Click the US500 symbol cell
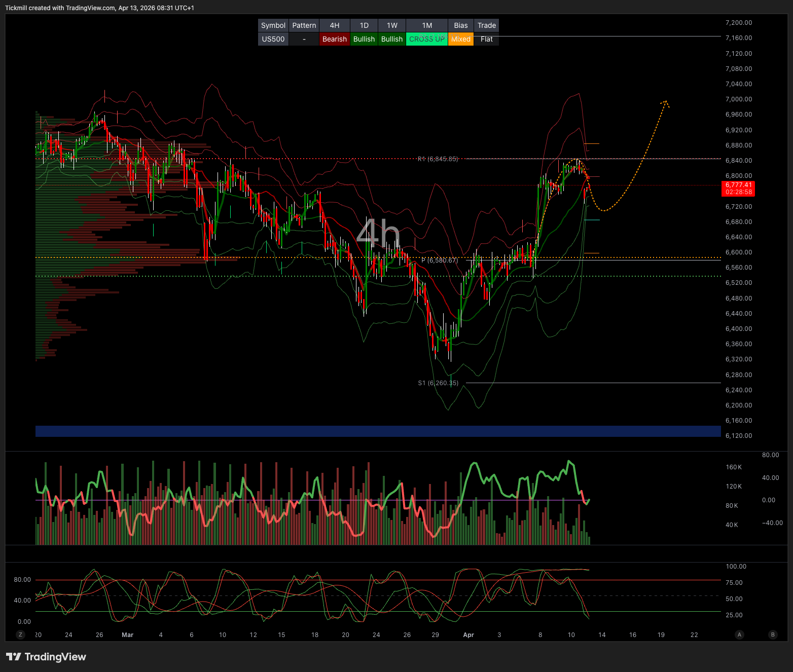The image size is (793, 672). [273, 39]
